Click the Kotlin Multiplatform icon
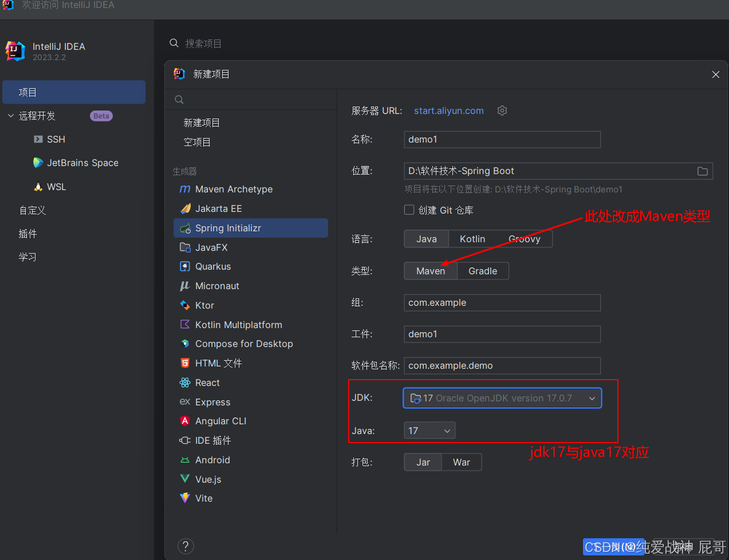This screenshot has width=729, height=560. (185, 325)
